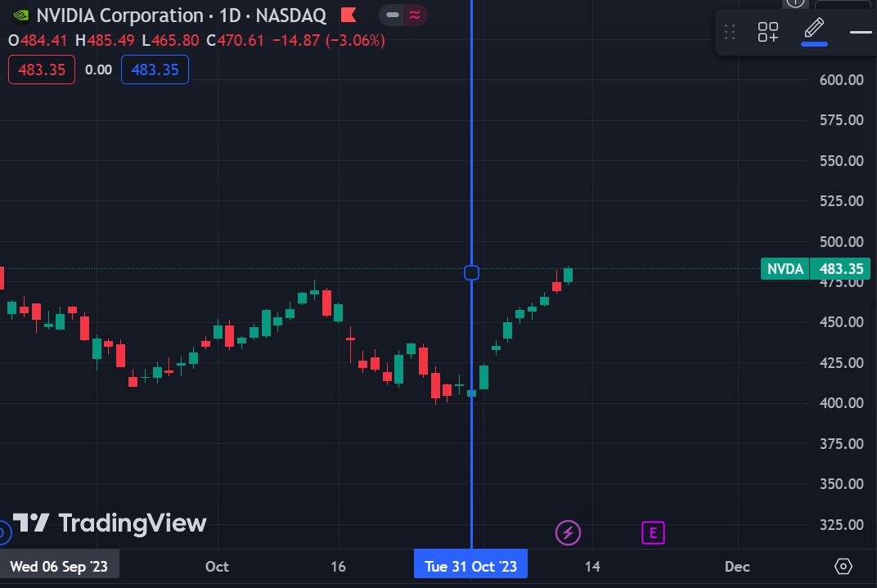
Task: Click the 450.00 price axis label
Action: (841, 322)
